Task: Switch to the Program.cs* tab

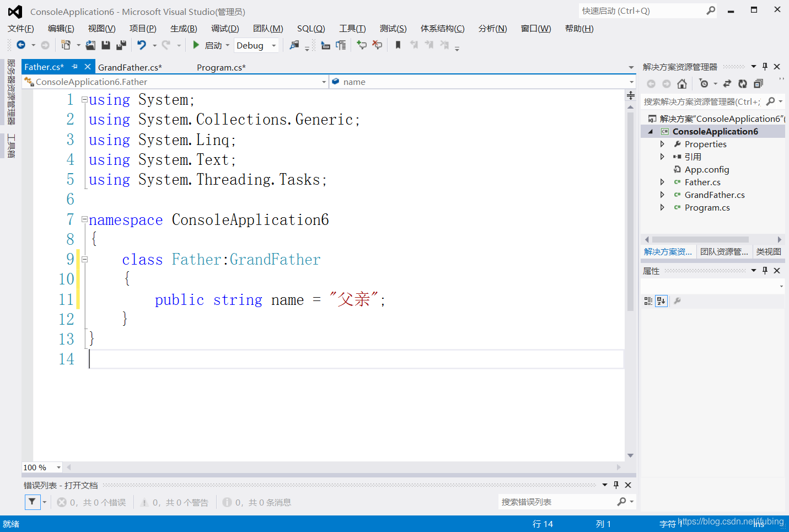Action: pyautogui.click(x=221, y=67)
